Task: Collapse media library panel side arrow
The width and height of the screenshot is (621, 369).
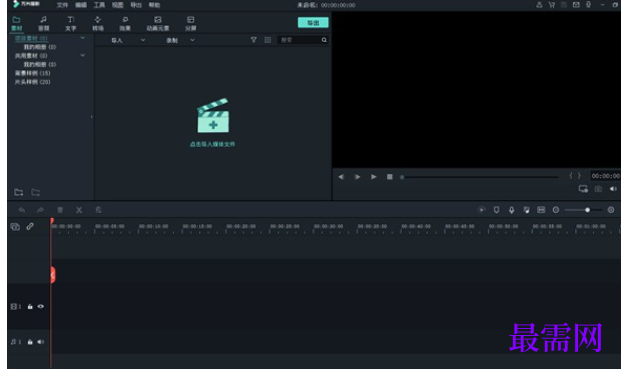Action: click(91, 117)
